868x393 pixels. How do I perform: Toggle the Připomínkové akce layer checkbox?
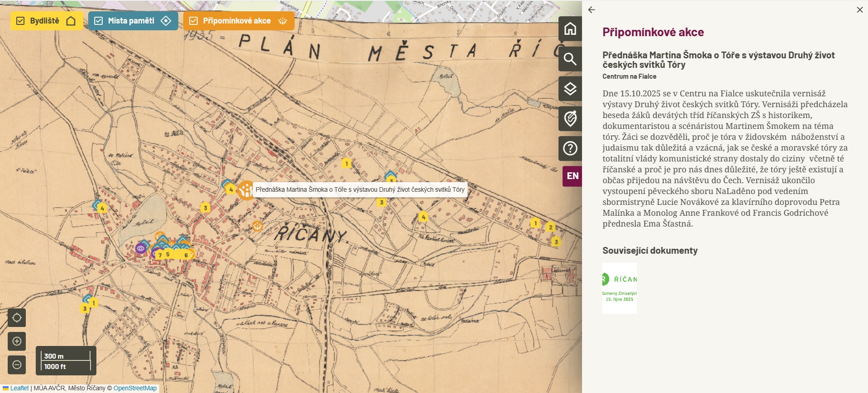coord(193,21)
